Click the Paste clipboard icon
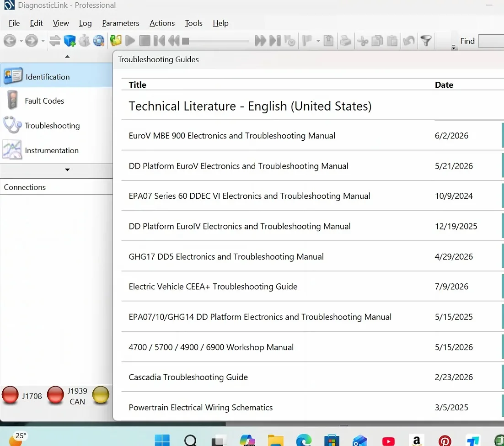Screen dimensions: 504x446 click(x=392, y=41)
